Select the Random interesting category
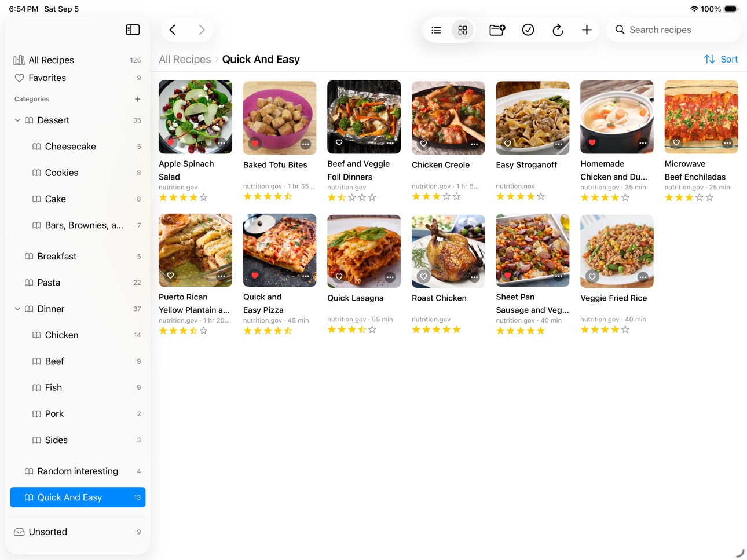 point(78,471)
